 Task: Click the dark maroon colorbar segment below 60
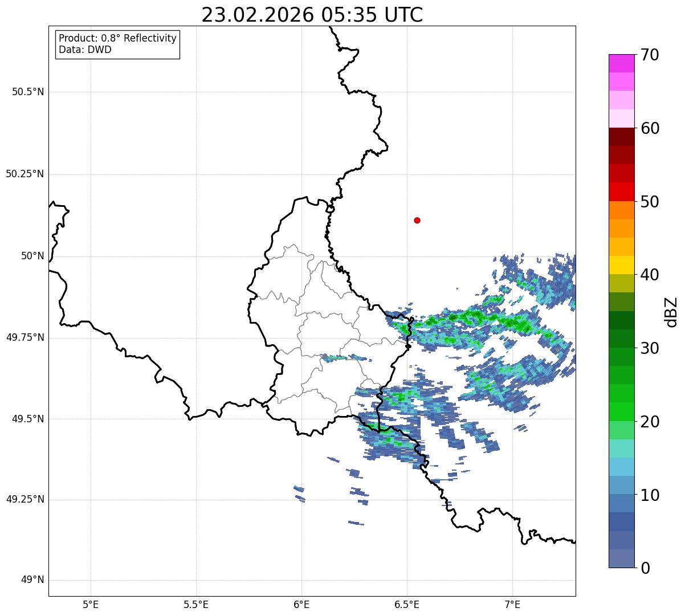point(621,137)
